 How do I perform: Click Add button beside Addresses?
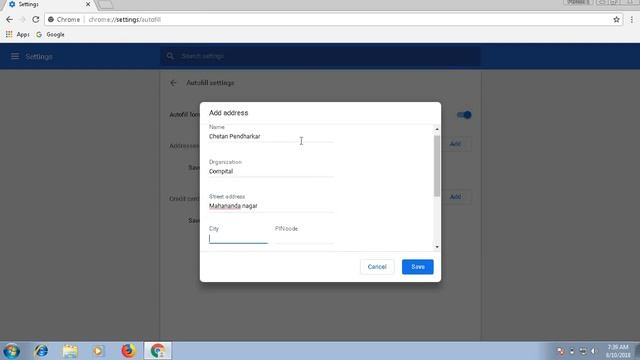coord(456,144)
